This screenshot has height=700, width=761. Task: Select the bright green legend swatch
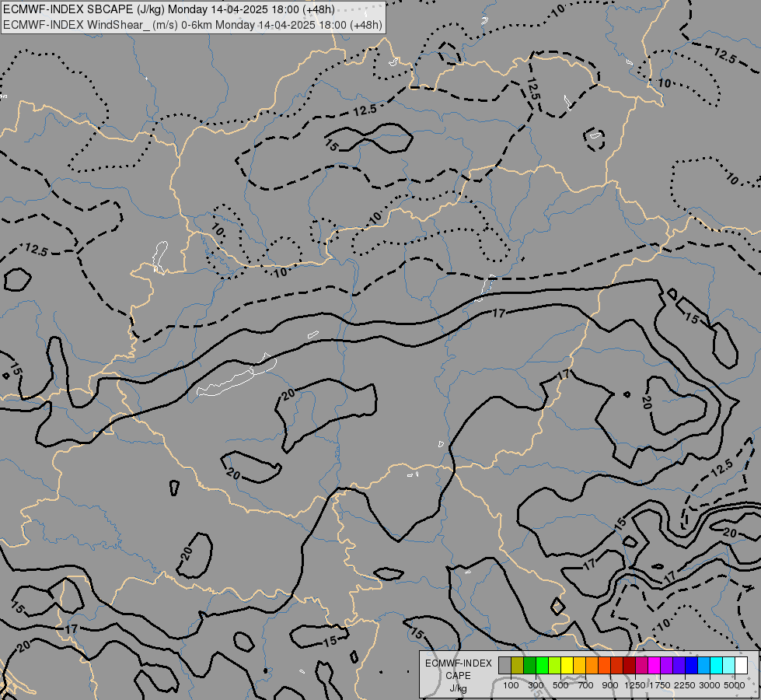542,666
